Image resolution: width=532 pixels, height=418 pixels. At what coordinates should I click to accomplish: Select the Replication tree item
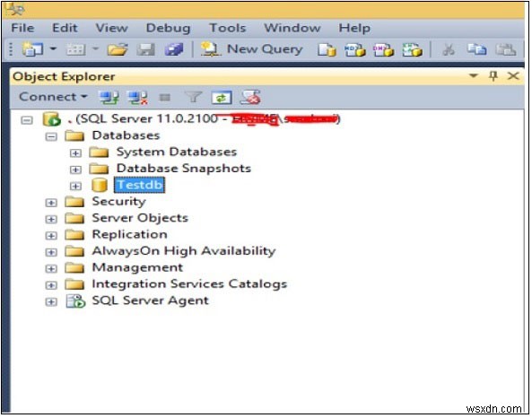129,235
